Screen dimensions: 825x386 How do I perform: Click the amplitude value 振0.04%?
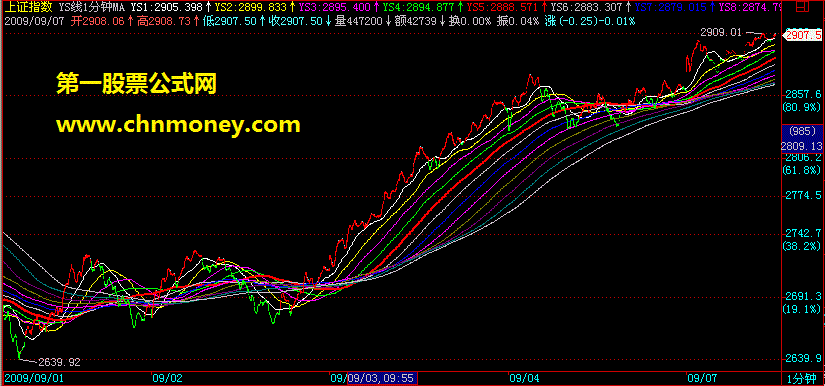coord(518,22)
